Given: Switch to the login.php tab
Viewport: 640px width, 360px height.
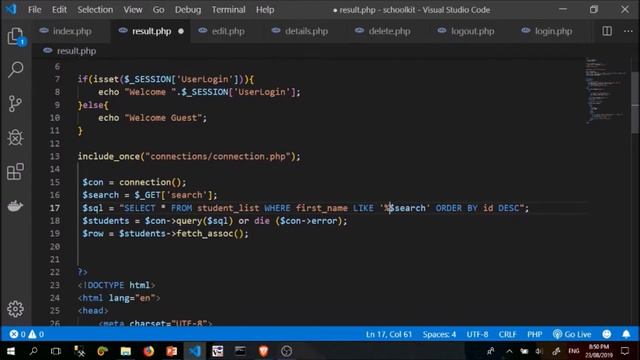Looking at the screenshot, I should [x=552, y=31].
